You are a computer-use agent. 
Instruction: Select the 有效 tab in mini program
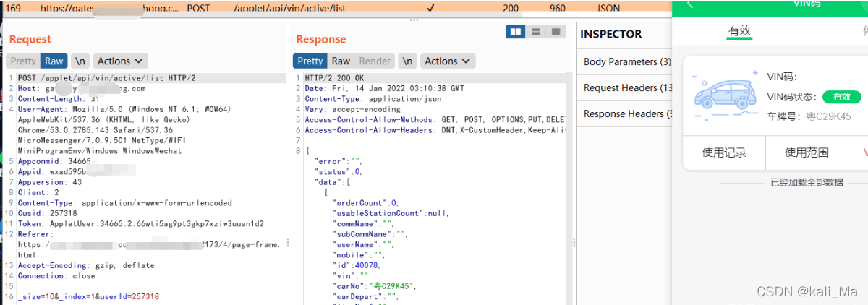click(739, 31)
